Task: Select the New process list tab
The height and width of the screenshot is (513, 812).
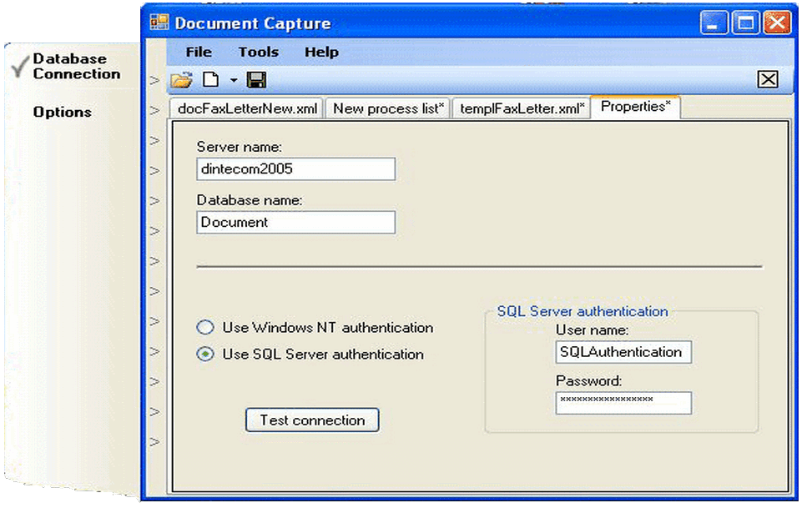Action: coord(387,108)
